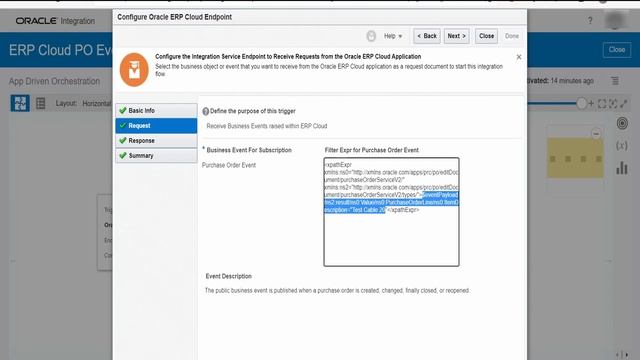This screenshot has width=640, height=360.
Task: Click the maximize canvas arrow icon
Action: (x=624, y=104)
